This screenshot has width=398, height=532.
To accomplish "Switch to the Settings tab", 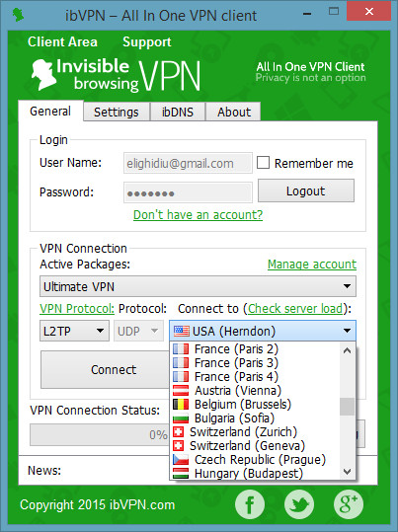I will tap(117, 112).
